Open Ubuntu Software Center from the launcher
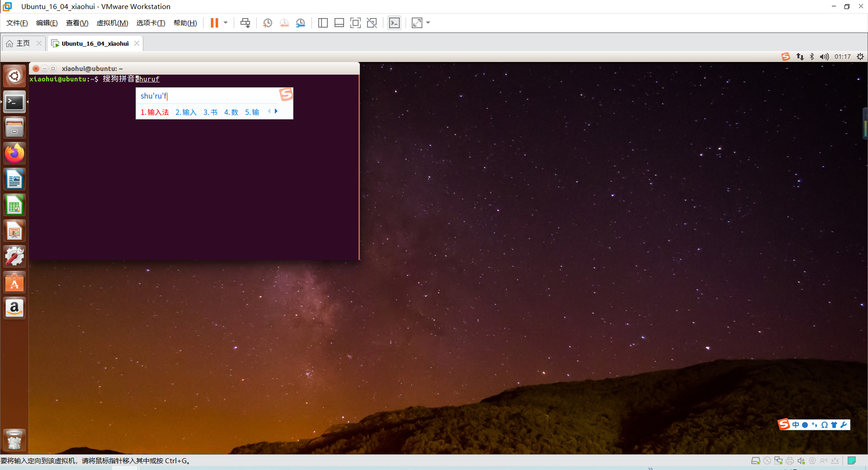This screenshot has width=868, height=470. coord(14,282)
